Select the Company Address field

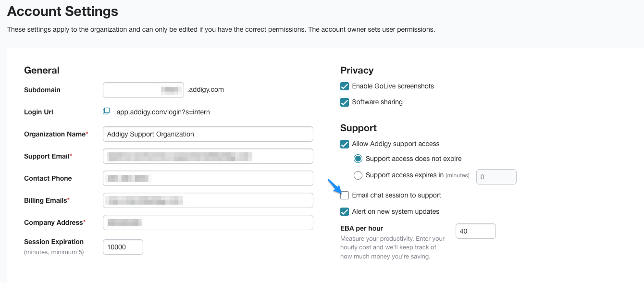click(208, 222)
